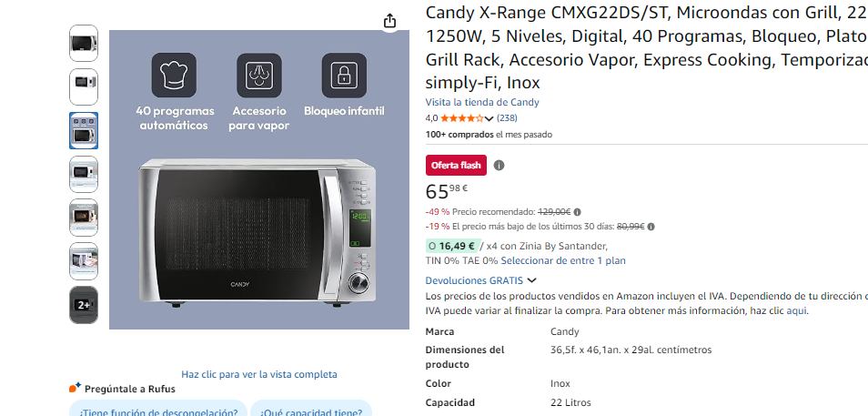868x416 pixels.
Task: Select the second thumbnail with open door
Action: coord(84,87)
